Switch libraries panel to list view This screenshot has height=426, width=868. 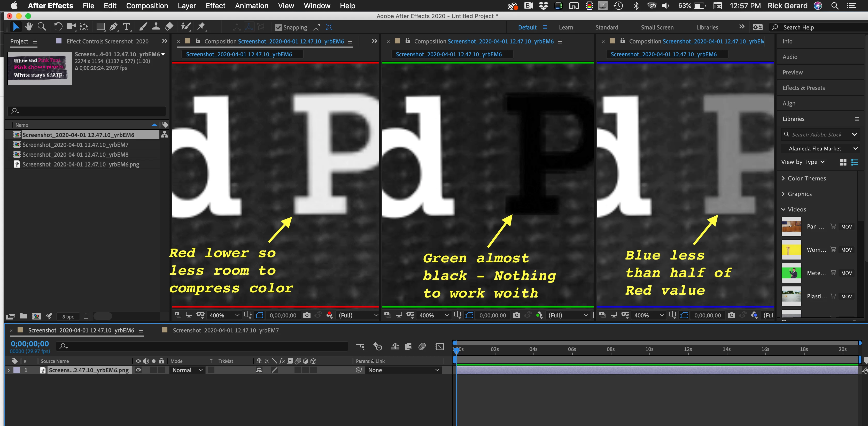(x=854, y=162)
